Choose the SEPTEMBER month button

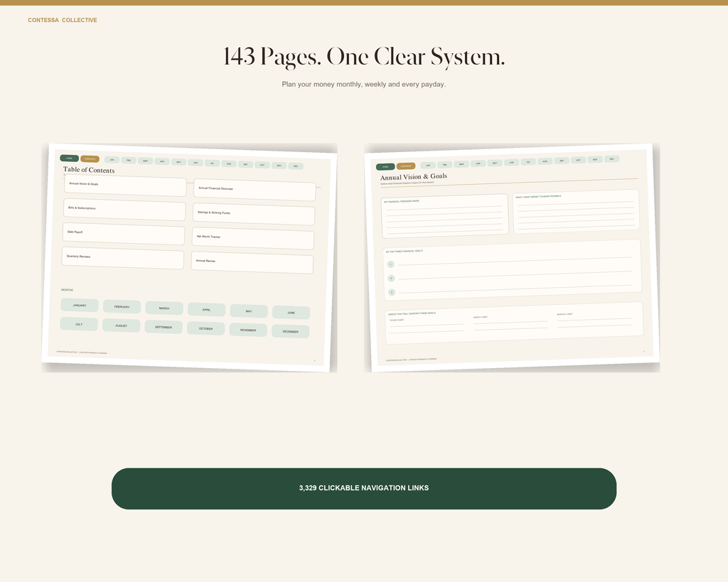[164, 327]
